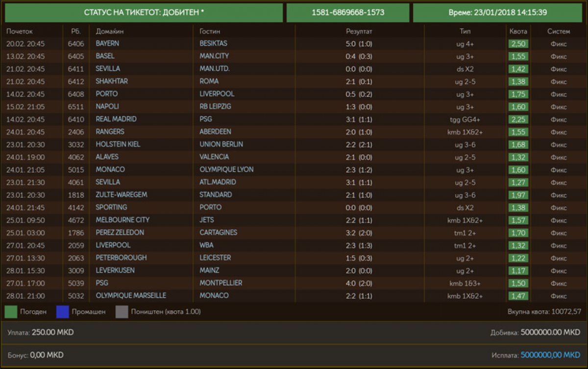Viewport: 588px width, 369px height.
Task: Select the "Квота" column header
Action: pyautogui.click(x=518, y=31)
